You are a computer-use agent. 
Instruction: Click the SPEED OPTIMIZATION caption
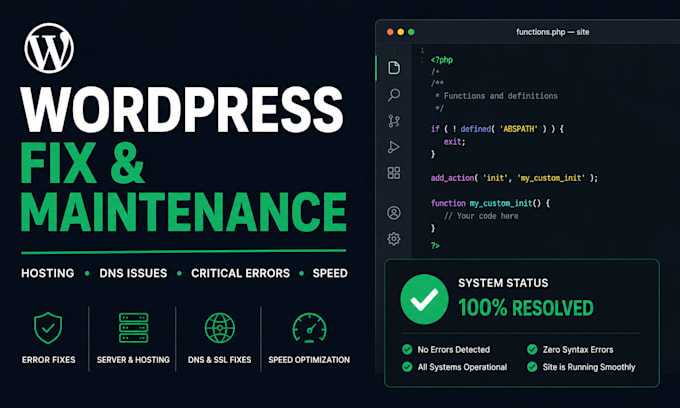tap(309, 360)
